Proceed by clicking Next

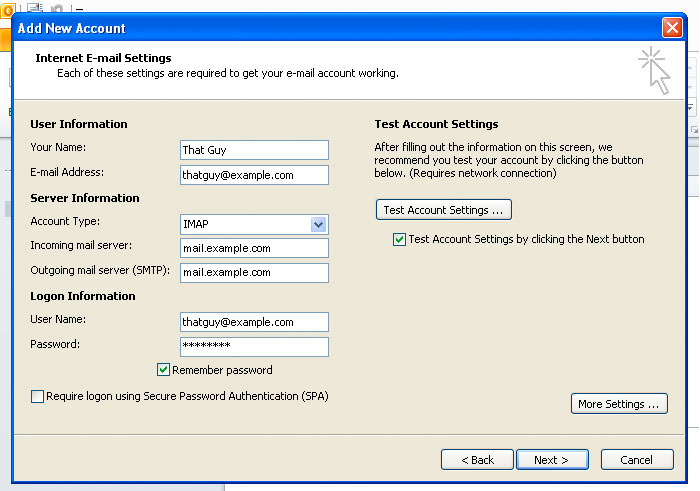coord(551,460)
